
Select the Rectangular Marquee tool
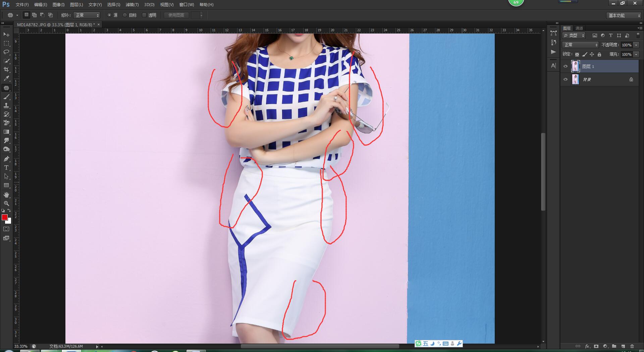click(6, 43)
